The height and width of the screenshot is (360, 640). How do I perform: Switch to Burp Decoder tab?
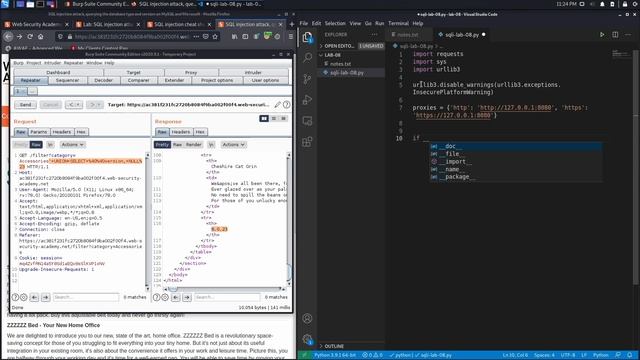[103, 80]
